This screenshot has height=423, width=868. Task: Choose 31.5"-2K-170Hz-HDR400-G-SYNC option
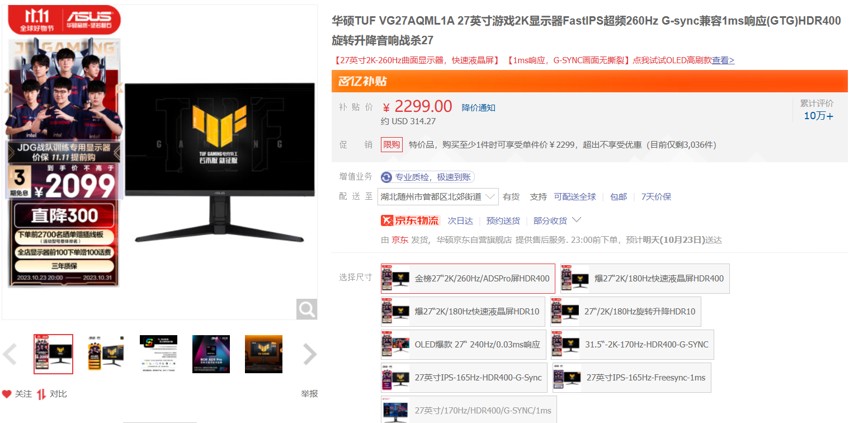click(633, 345)
